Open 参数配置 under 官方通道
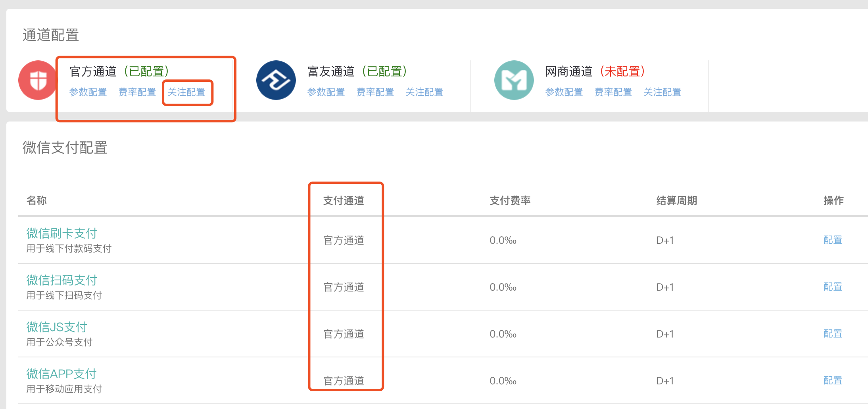 (x=88, y=92)
